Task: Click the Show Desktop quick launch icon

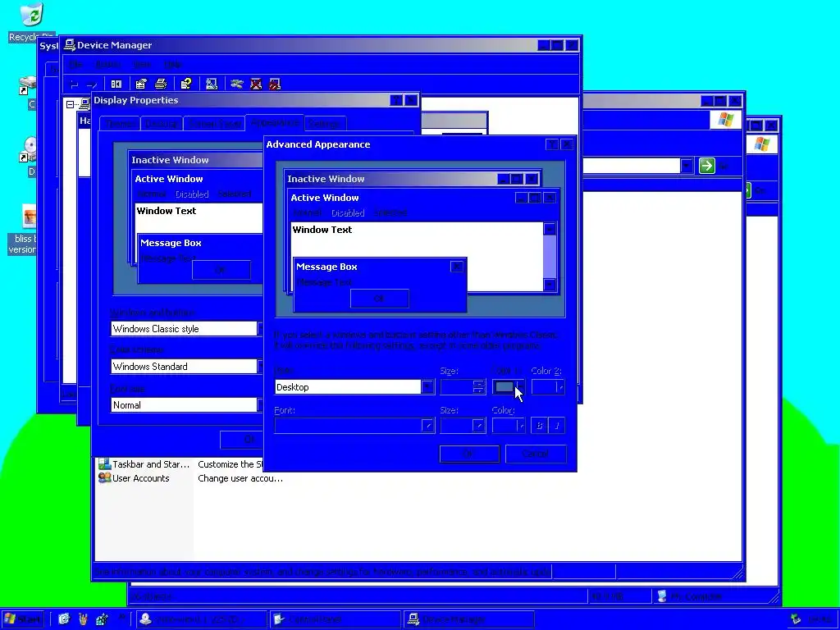Action: (64, 619)
